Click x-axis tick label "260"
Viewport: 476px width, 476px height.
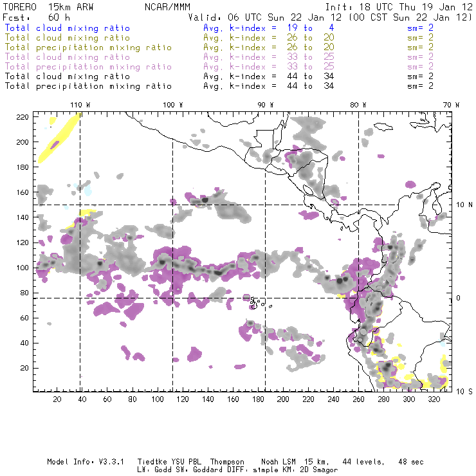(358, 399)
